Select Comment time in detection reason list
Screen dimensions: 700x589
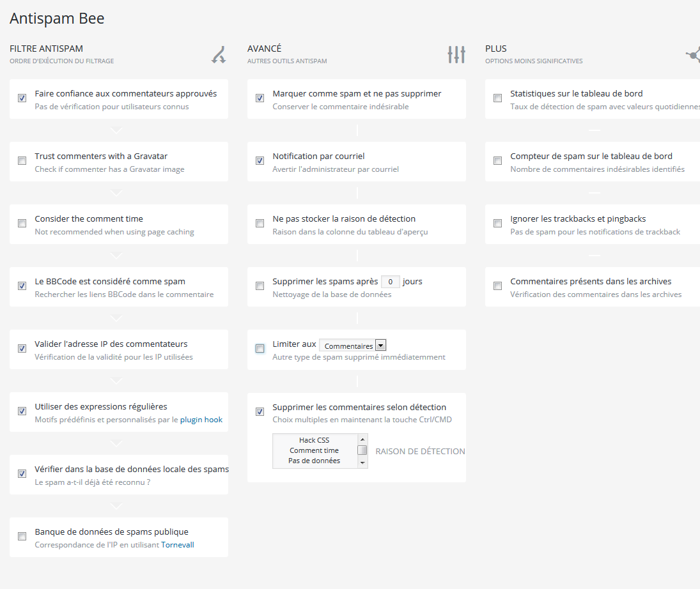point(315,450)
